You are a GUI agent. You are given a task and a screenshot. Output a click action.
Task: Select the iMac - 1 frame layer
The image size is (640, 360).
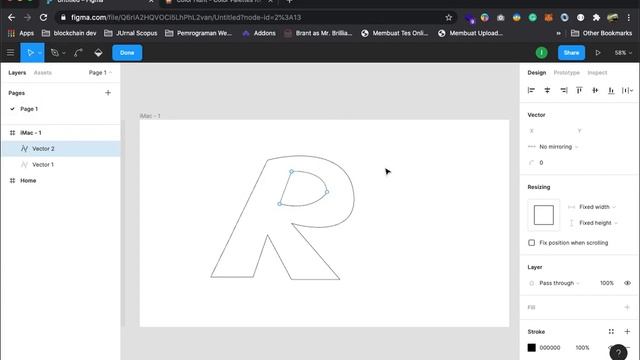(31, 133)
